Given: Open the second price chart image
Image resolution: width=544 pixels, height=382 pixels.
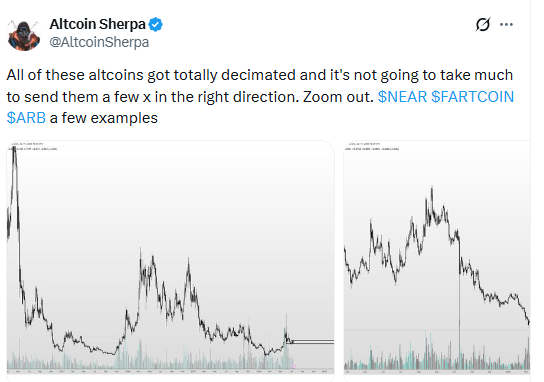Looking at the screenshot, I should (x=437, y=261).
